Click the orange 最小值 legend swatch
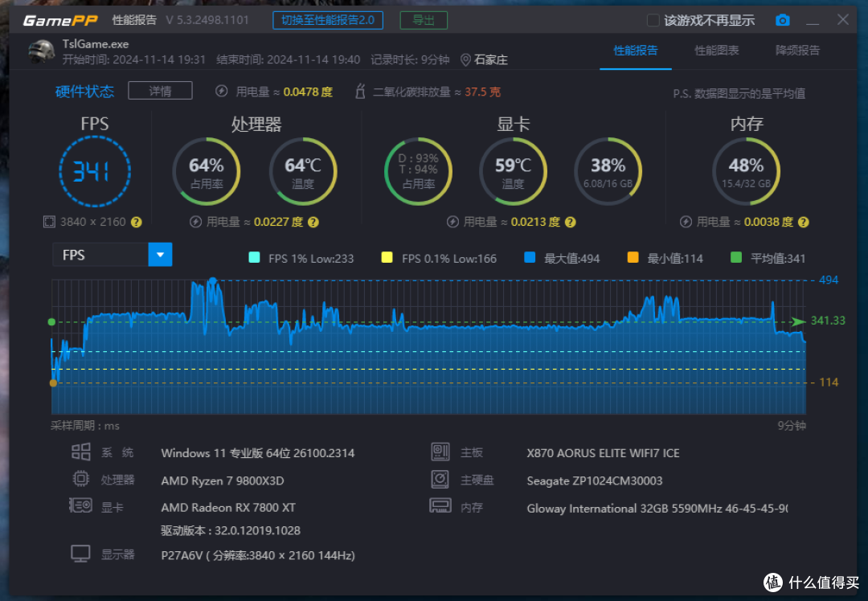 click(633, 257)
